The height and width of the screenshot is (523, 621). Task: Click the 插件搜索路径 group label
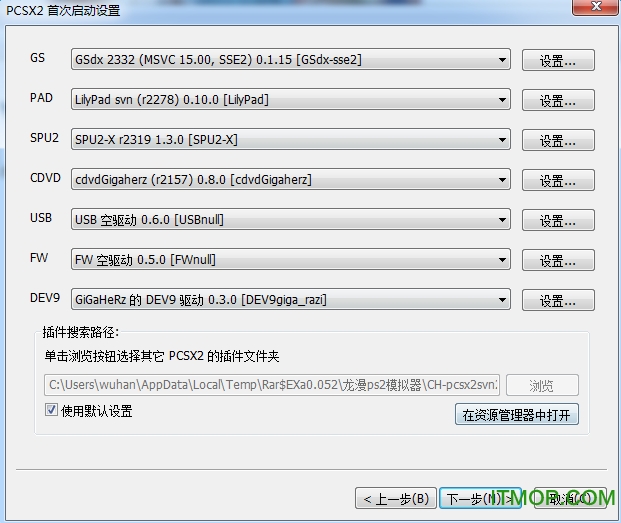coord(81,332)
